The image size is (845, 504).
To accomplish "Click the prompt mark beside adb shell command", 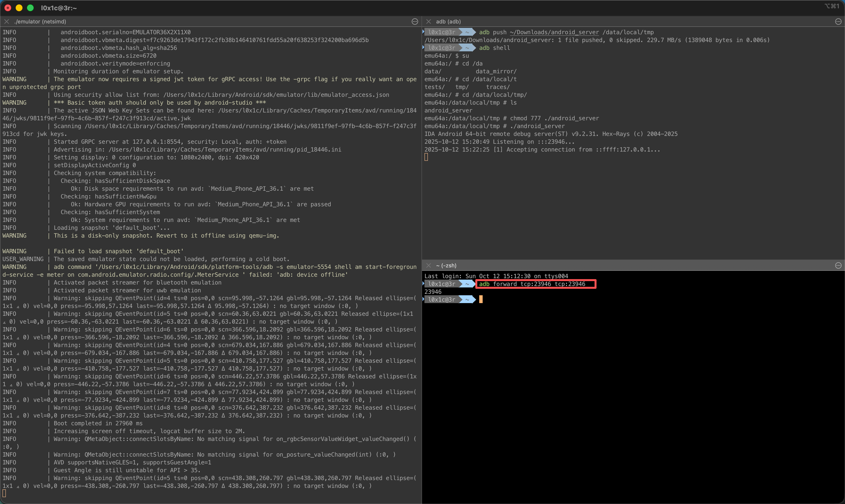I will click(x=423, y=47).
